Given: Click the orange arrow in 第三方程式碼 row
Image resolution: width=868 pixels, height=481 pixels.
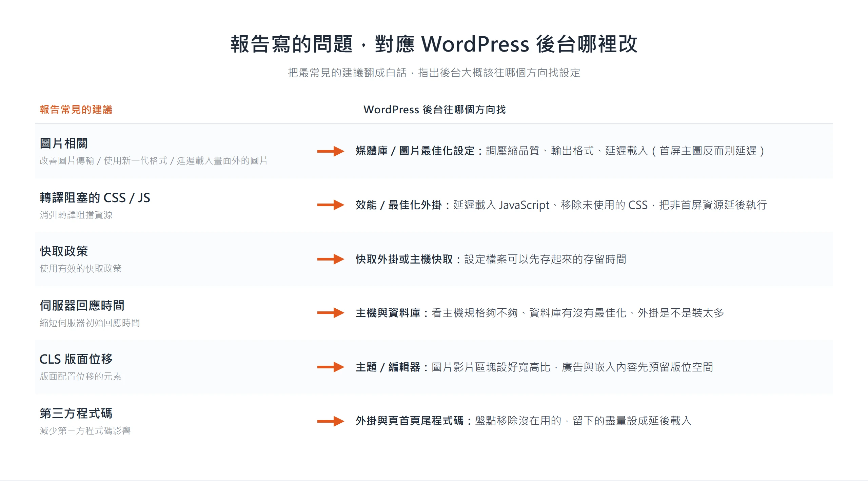Looking at the screenshot, I should [x=331, y=421].
